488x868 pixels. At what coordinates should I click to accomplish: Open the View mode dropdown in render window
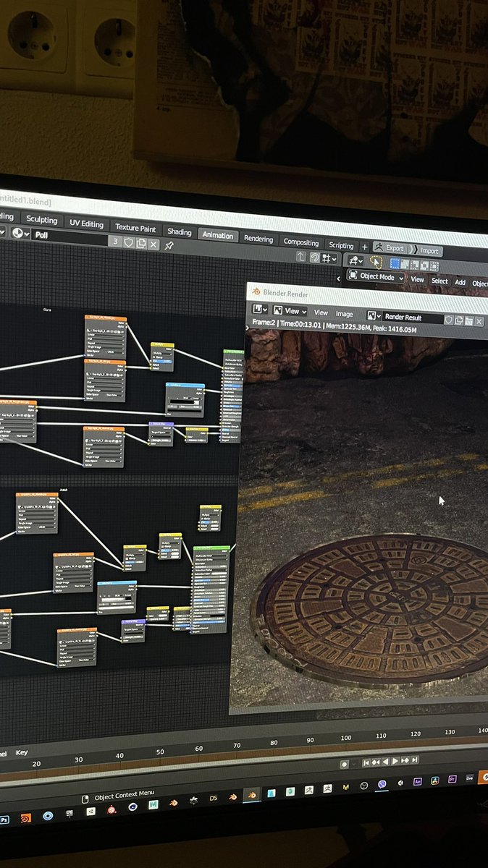pos(290,311)
